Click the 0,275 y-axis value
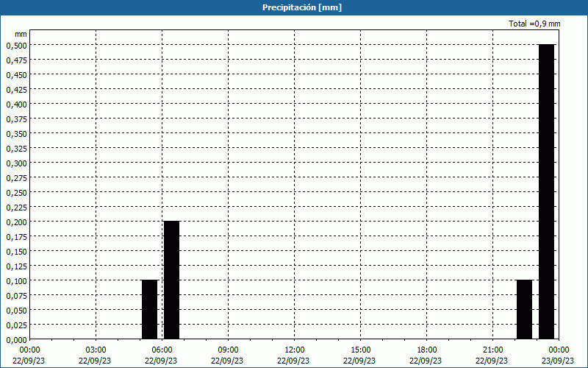 click(16, 177)
